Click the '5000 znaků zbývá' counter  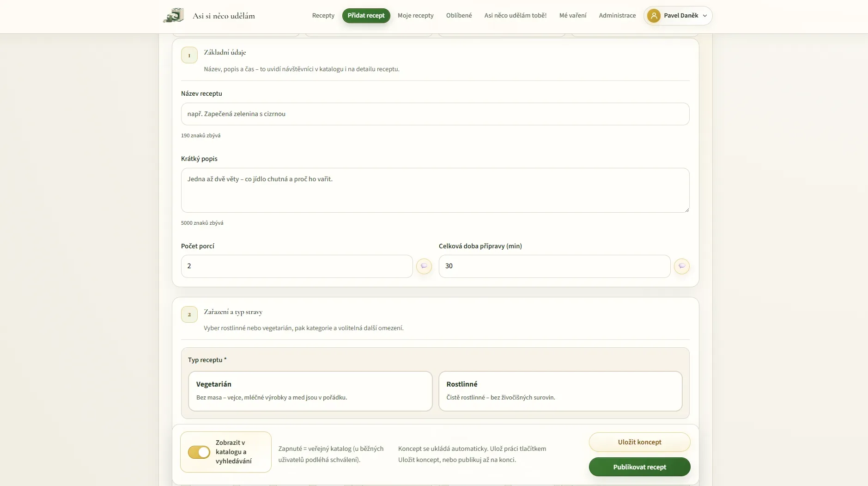pos(202,223)
